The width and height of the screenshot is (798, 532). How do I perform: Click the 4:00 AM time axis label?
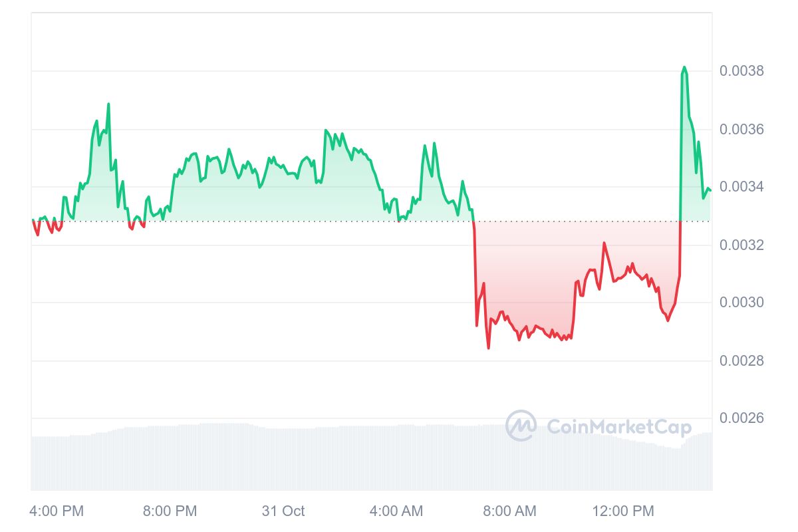pos(396,511)
